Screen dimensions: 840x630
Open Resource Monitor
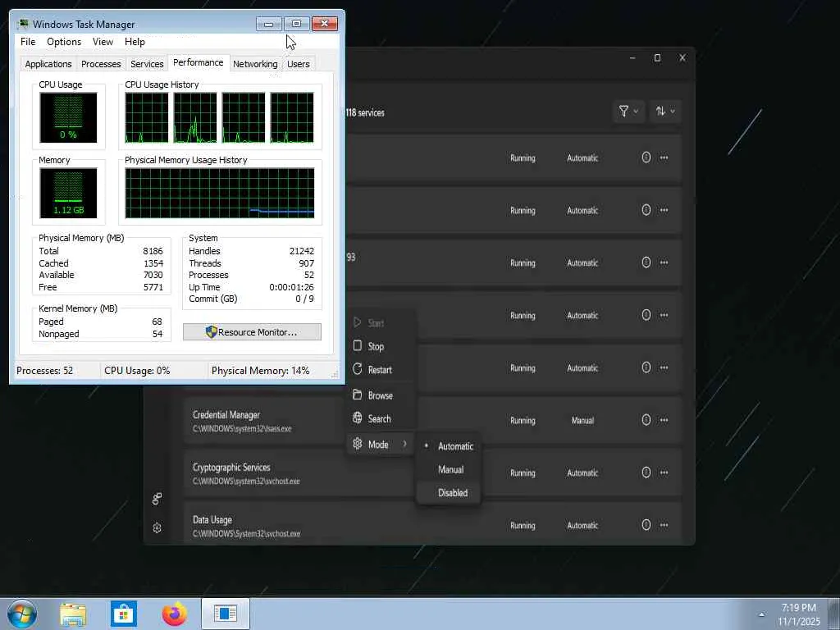click(x=253, y=332)
